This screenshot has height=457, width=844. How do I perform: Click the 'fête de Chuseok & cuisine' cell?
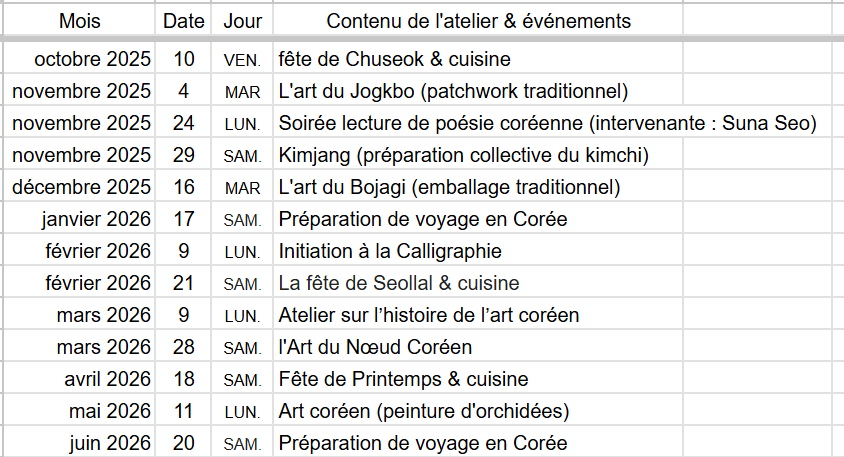pyautogui.click(x=395, y=59)
